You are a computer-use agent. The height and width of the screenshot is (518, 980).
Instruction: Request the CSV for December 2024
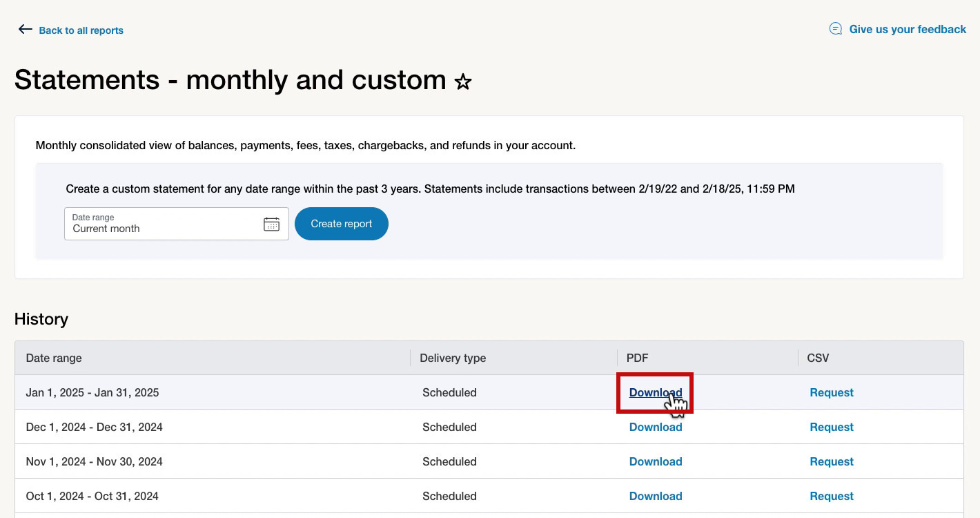(x=831, y=427)
